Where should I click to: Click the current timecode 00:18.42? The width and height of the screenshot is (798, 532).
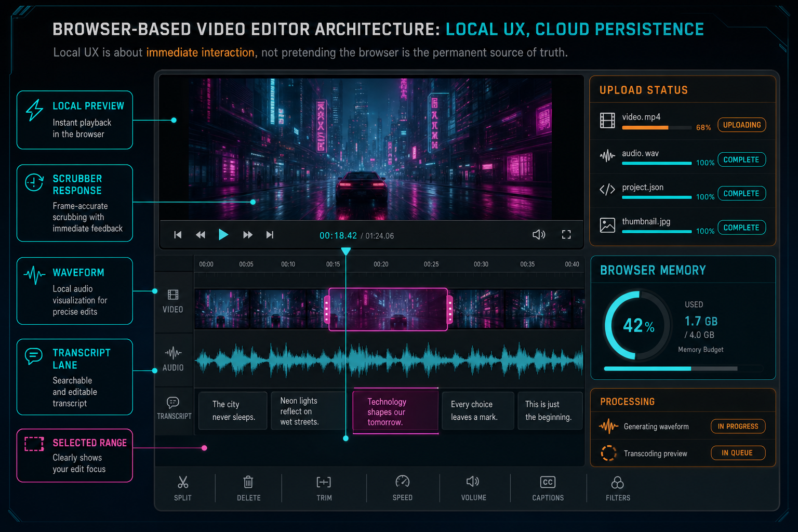(338, 235)
